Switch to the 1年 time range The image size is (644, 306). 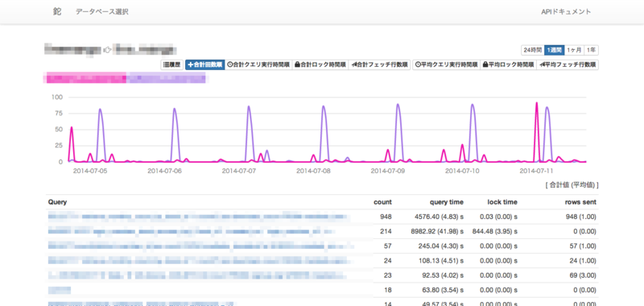point(592,50)
